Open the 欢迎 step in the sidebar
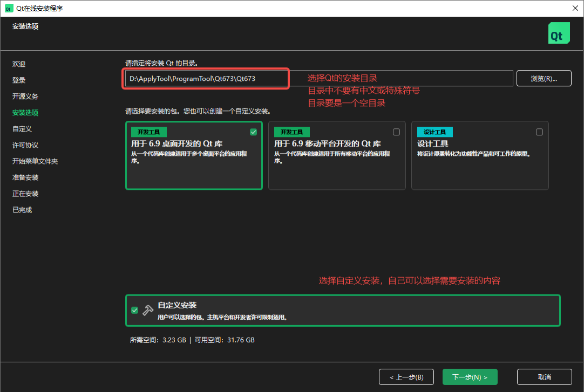584x392 pixels. coord(19,64)
